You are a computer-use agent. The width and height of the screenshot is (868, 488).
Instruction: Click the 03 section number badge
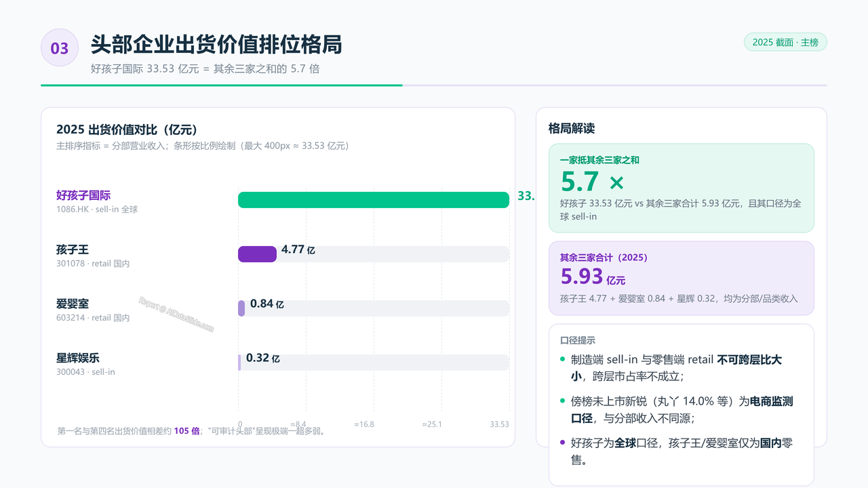point(60,47)
